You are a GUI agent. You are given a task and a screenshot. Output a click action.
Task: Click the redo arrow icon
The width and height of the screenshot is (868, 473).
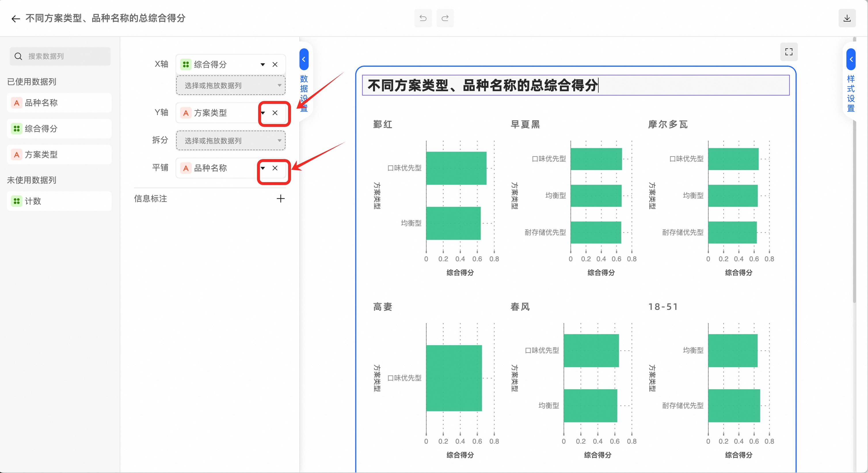tap(445, 18)
